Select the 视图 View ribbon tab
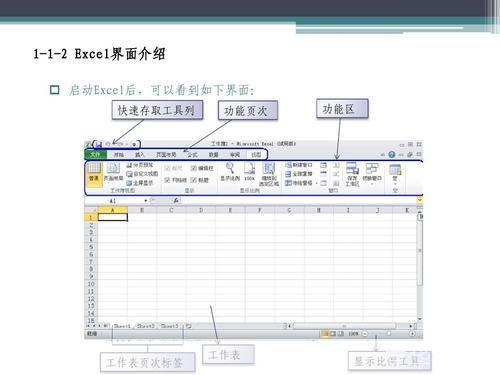 point(256,155)
